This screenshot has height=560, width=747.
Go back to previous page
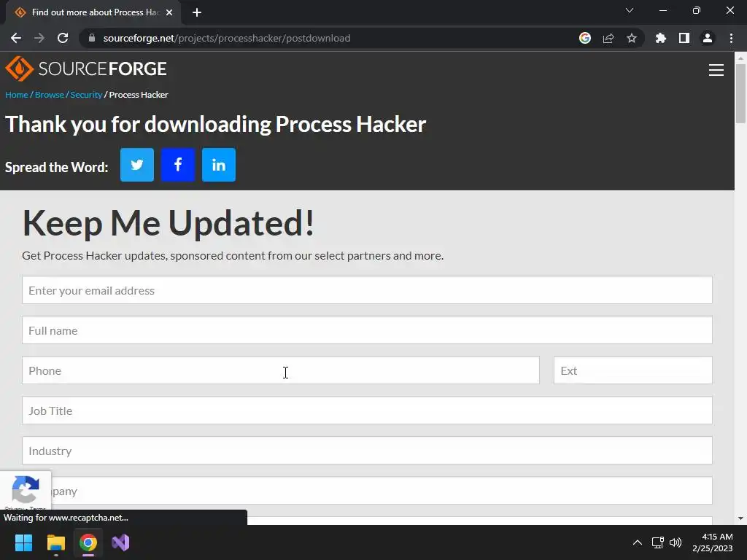click(x=16, y=38)
